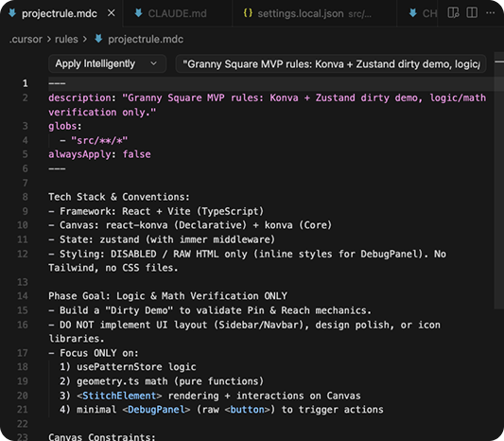Click 'geometry.ts math' on line 19

[x=122, y=381]
